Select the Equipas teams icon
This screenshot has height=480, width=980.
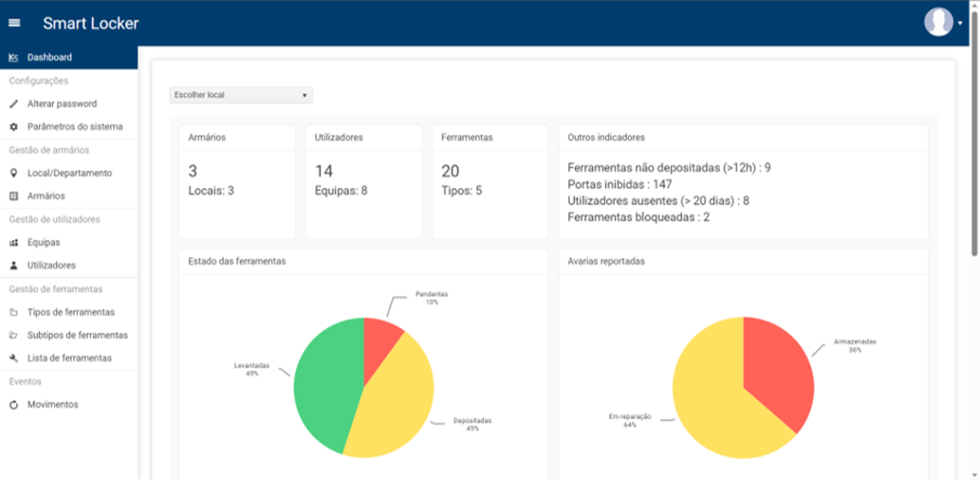(x=14, y=242)
